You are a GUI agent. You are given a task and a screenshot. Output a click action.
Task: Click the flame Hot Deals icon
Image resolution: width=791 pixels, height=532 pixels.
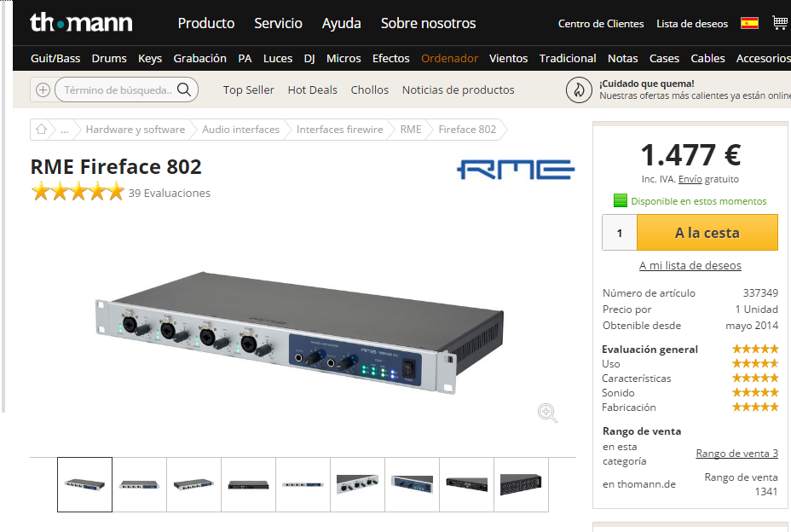pyautogui.click(x=579, y=90)
